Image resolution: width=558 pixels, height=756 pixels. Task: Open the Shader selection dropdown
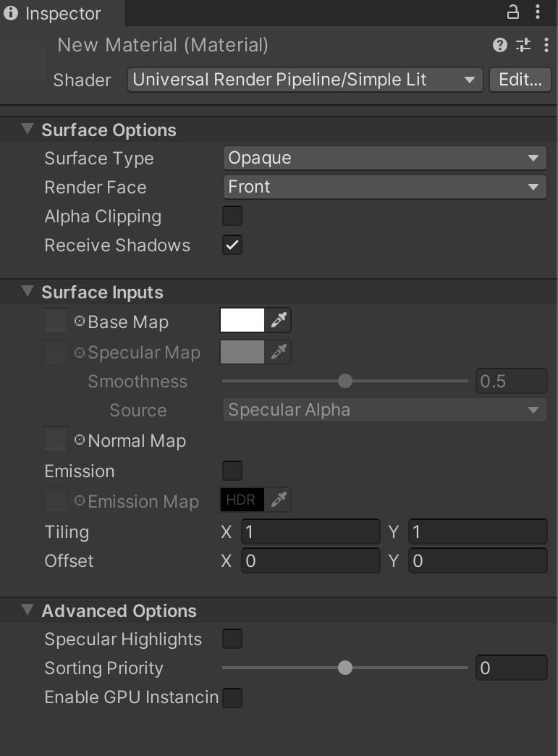304,80
